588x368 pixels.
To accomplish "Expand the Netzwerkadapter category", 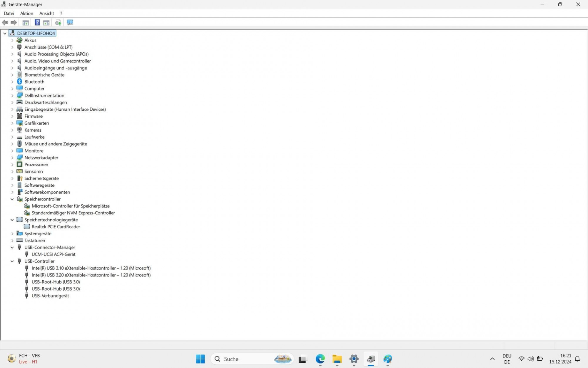I will pos(12,158).
